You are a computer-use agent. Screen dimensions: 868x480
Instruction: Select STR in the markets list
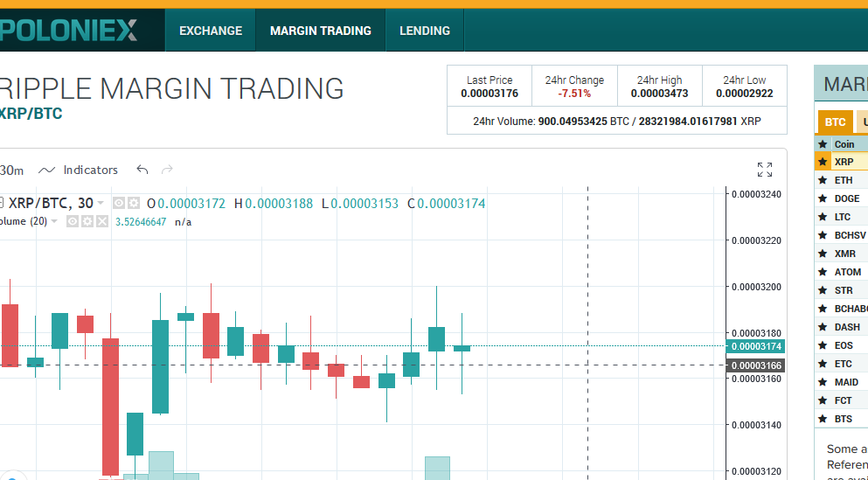pyautogui.click(x=844, y=290)
